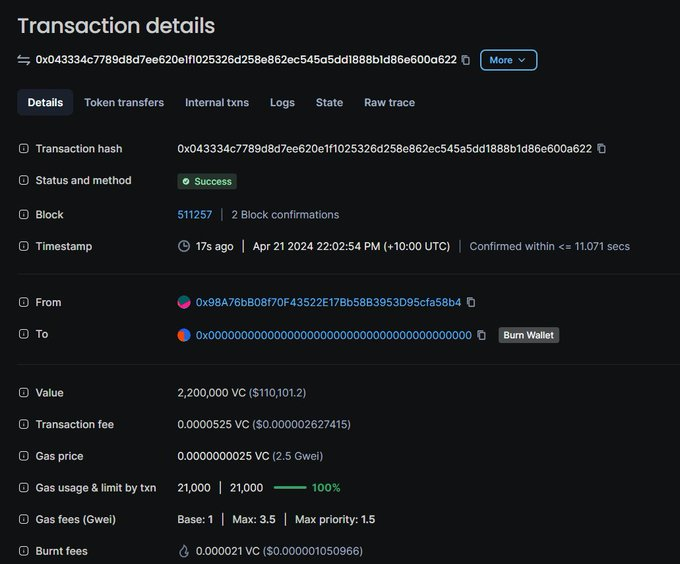680x564 pixels.
Task: Click the 17s ago time text
Action: [x=214, y=246]
